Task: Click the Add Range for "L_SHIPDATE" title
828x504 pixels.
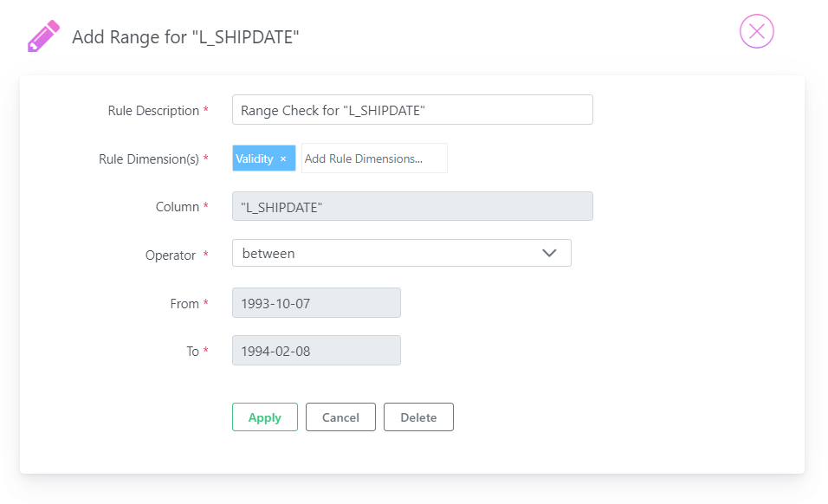Action: pyautogui.click(x=185, y=37)
